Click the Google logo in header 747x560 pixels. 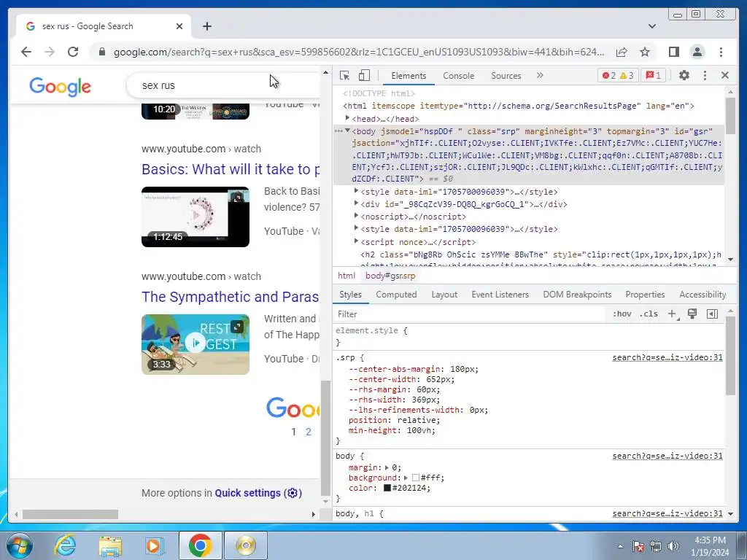60,87
